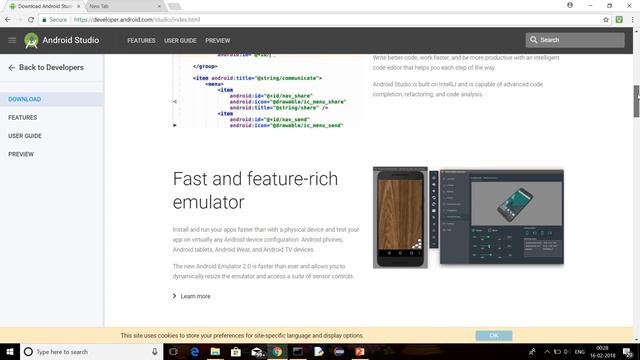Click the Cortana microphone icon
640x360 pixels.
tap(155, 351)
